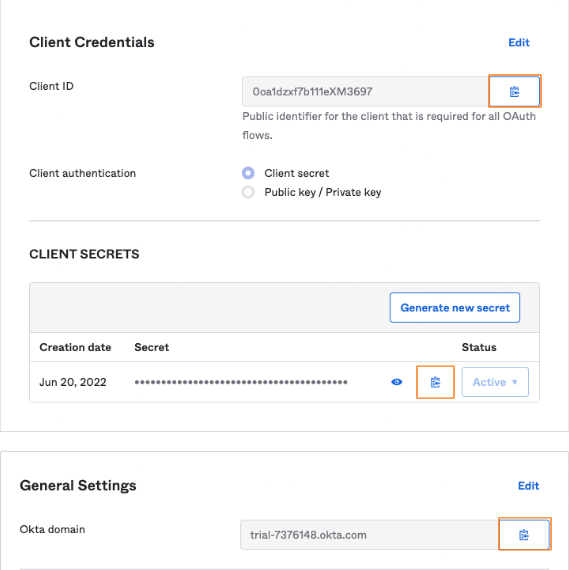
Task: Click the Generate new secret button
Action: 455,308
